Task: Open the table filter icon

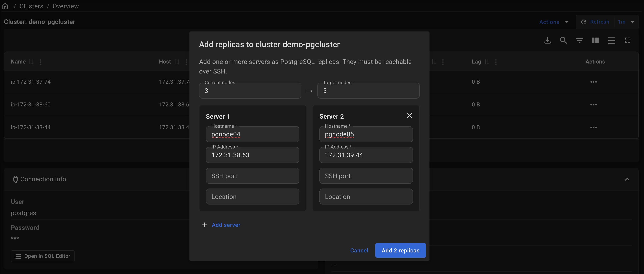Action: [x=579, y=40]
